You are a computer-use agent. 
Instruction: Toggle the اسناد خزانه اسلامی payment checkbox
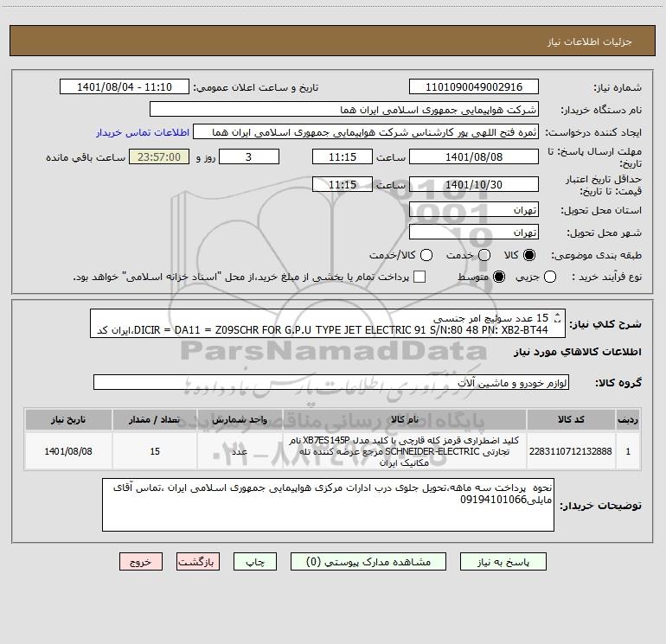(419, 277)
